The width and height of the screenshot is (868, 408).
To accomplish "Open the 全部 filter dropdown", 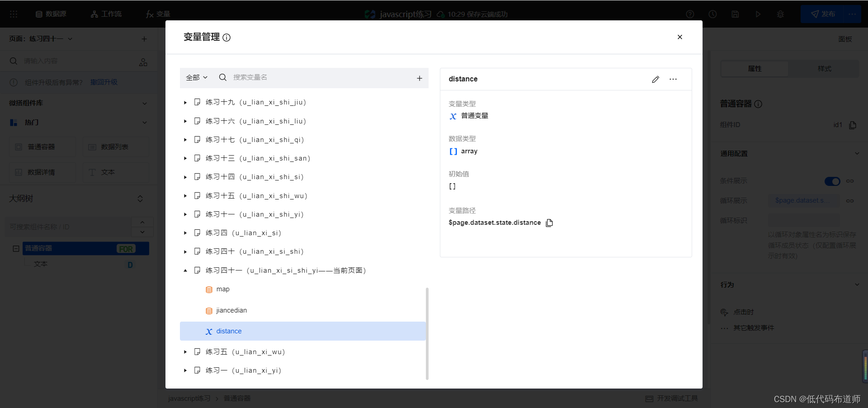I will click(197, 77).
